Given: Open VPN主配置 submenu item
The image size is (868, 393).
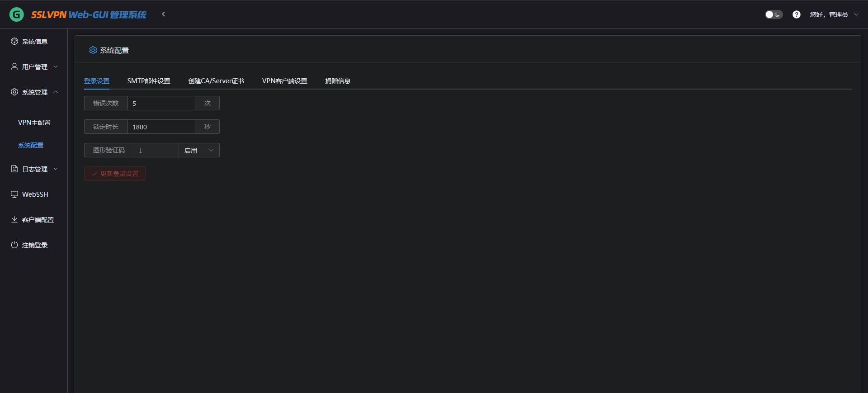Looking at the screenshot, I should 34,123.
